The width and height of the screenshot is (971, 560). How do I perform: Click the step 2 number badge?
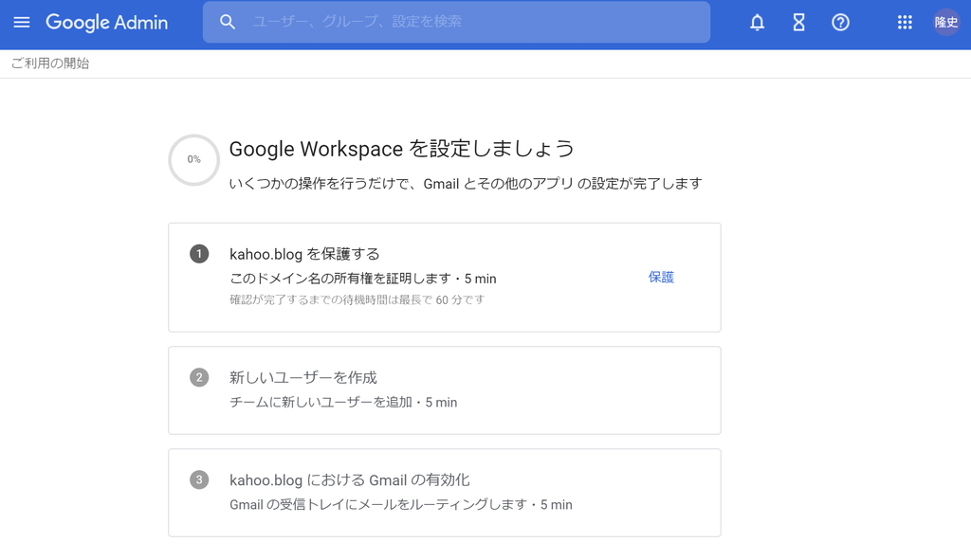(199, 377)
